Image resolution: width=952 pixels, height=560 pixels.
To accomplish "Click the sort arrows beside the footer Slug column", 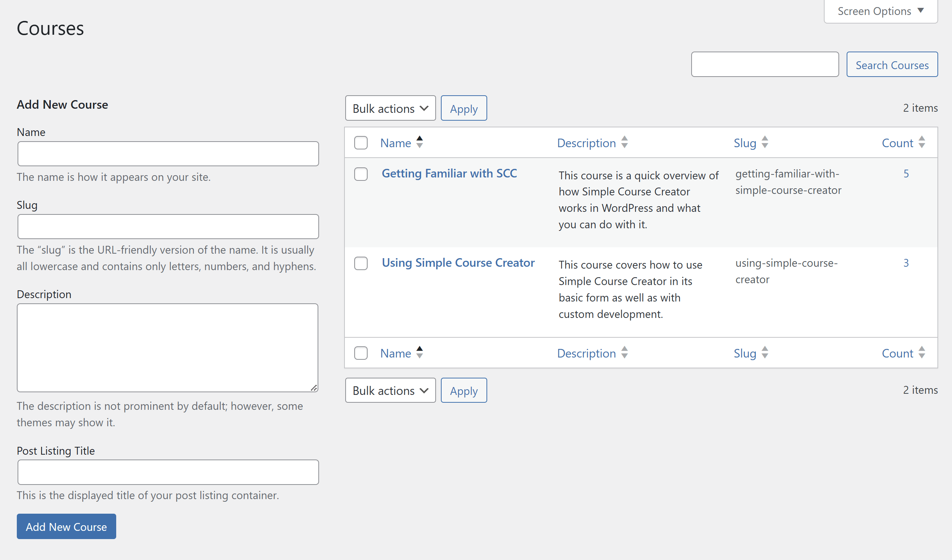I will pyautogui.click(x=765, y=352).
